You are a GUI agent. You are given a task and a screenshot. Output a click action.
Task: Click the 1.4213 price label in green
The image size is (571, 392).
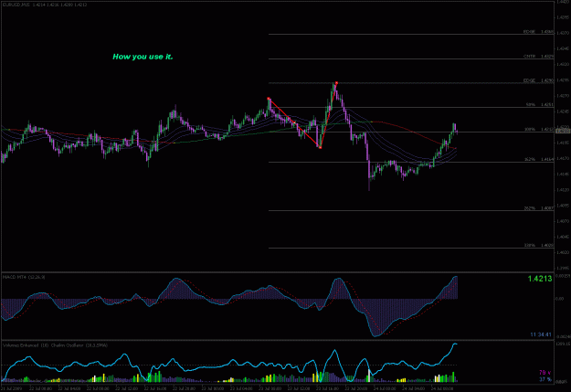[x=540, y=279]
